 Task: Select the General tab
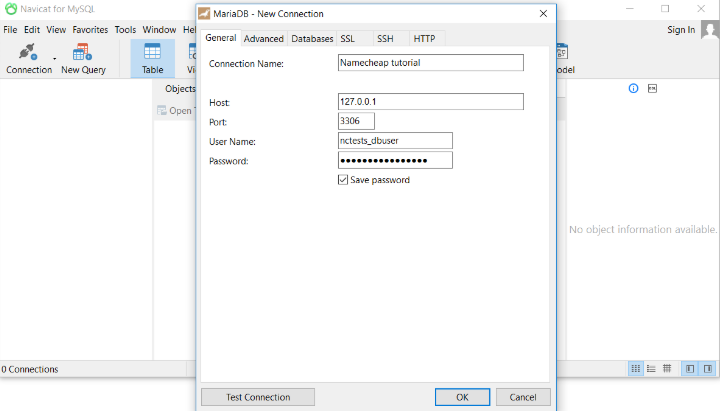(x=221, y=38)
